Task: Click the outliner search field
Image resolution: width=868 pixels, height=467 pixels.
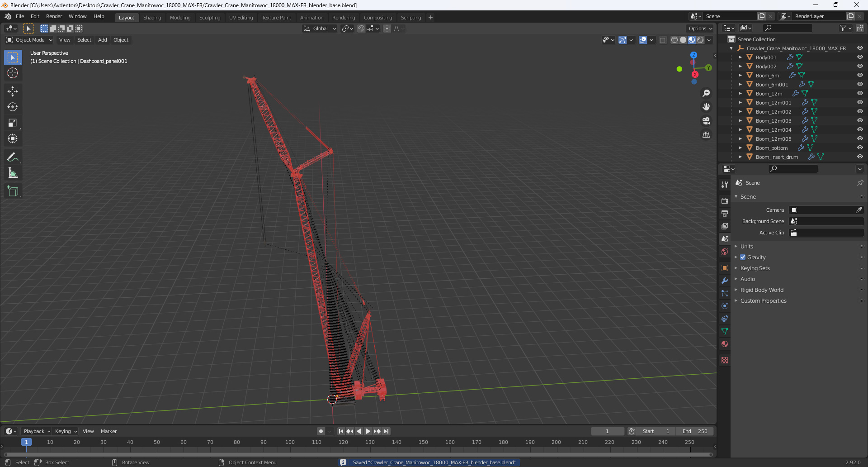Action: click(x=787, y=28)
